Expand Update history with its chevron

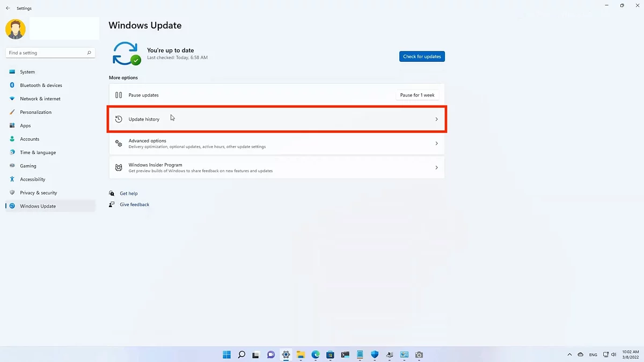point(436,119)
